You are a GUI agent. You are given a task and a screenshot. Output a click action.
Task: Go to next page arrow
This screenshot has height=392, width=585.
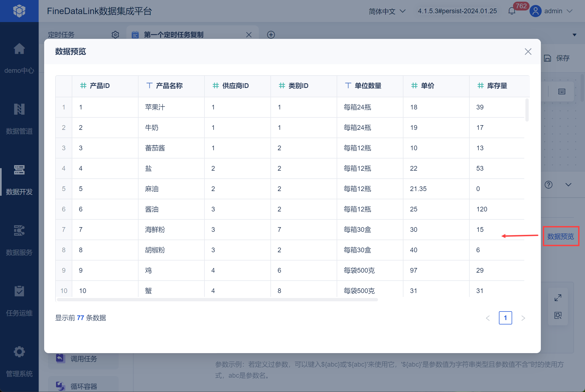pos(523,318)
